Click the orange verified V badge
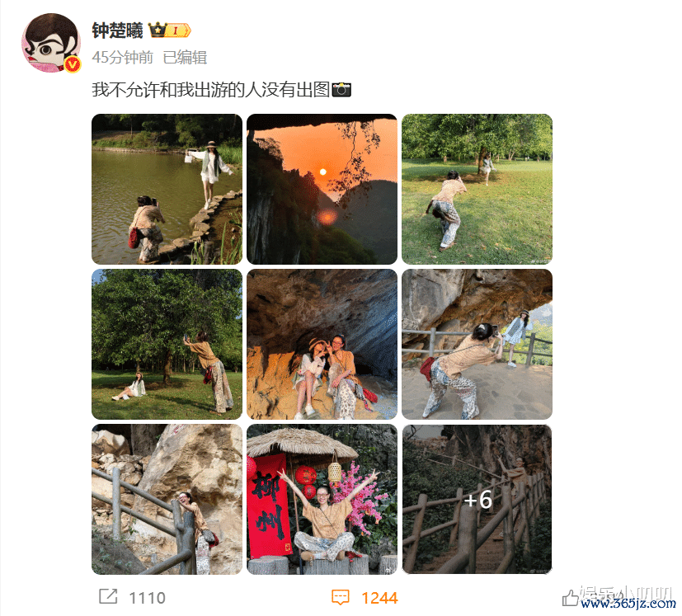 click(73, 65)
